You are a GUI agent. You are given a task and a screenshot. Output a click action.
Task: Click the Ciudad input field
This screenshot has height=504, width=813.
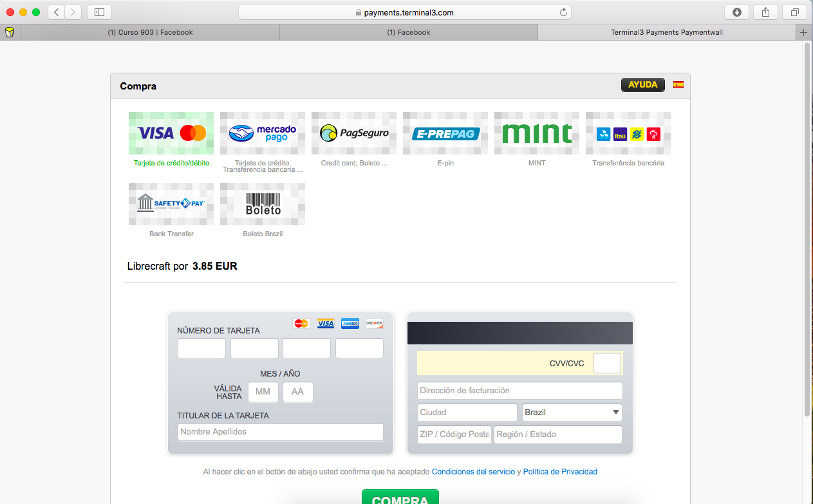[x=467, y=413]
